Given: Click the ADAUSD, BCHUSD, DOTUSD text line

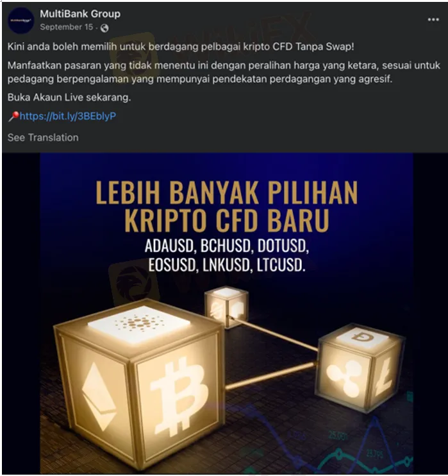Looking at the screenshot, I should [x=227, y=246].
